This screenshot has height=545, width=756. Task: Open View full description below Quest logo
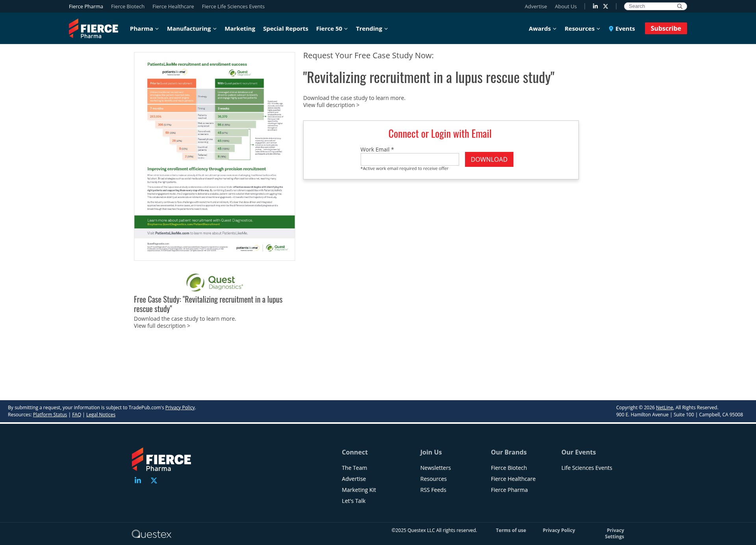[x=162, y=326]
